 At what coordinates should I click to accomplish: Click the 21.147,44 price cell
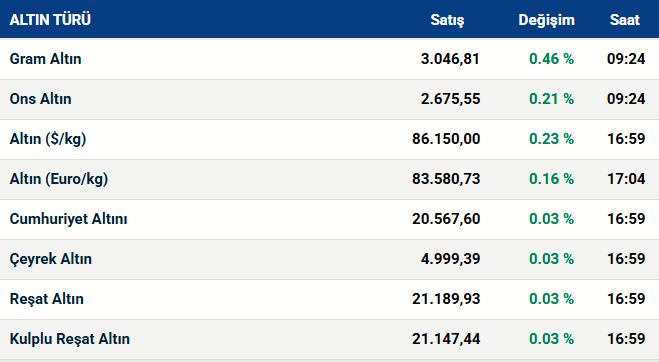point(446,338)
